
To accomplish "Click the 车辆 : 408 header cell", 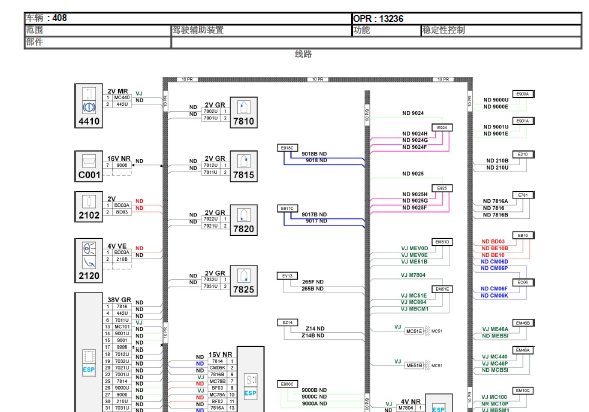I will [x=188, y=18].
